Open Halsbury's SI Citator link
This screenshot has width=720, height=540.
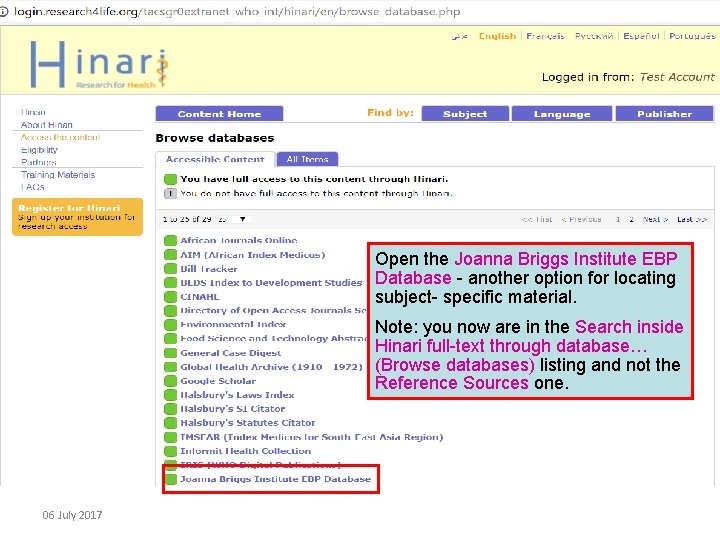233,409
